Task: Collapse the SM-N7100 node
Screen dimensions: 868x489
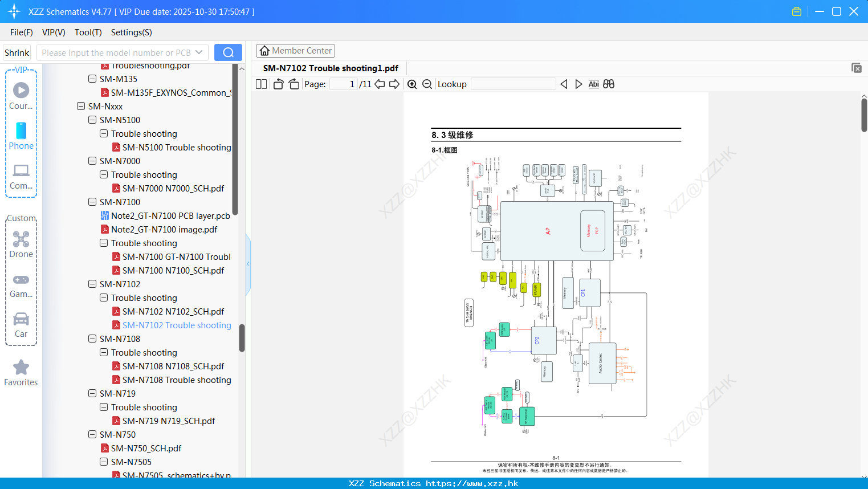Action: pyautogui.click(x=92, y=202)
